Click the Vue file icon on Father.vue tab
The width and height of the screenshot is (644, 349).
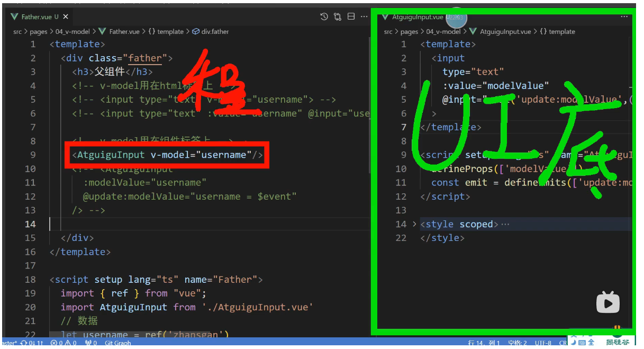tap(14, 17)
